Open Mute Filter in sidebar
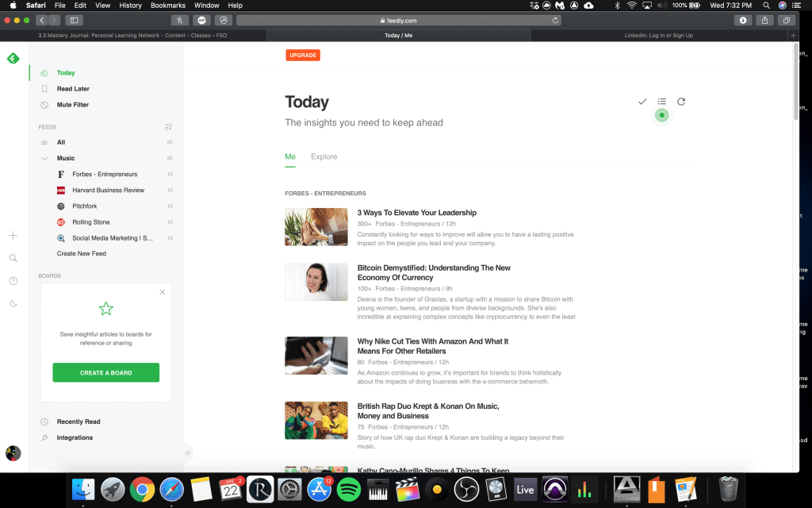This screenshot has height=508, width=812. tap(72, 105)
